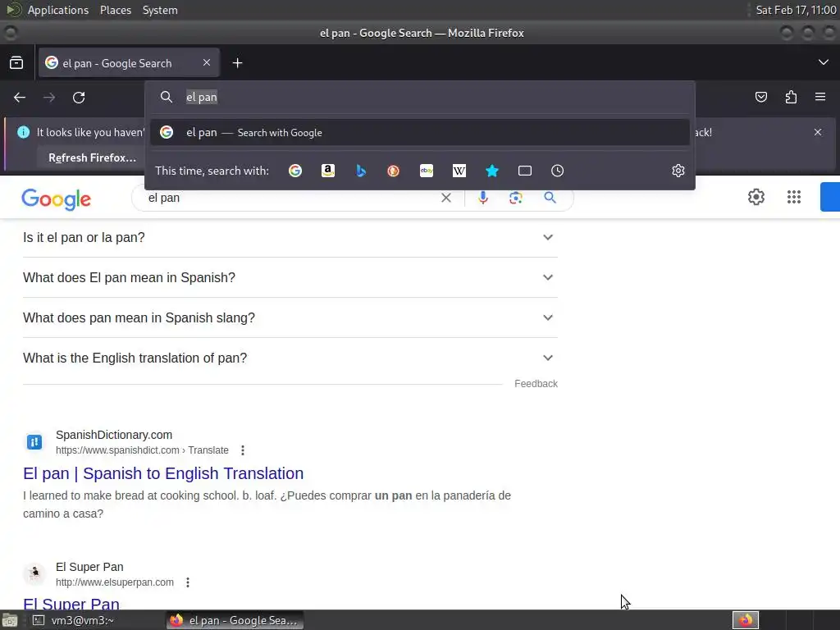
Task: Close the el pan Google Search tab
Action: tap(207, 62)
